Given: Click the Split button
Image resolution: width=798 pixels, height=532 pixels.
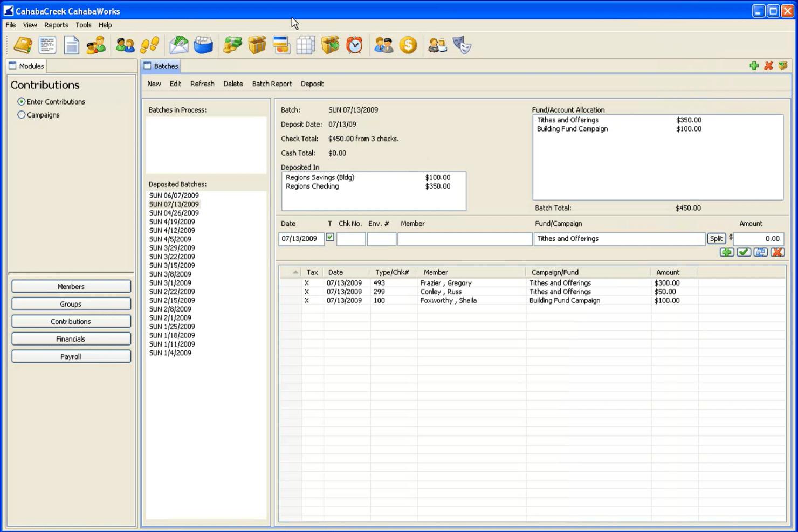Looking at the screenshot, I should [716, 239].
